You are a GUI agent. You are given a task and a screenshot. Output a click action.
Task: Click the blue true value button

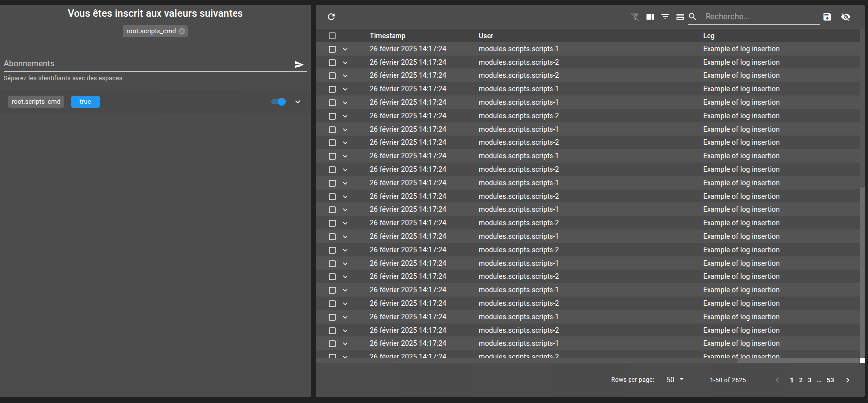point(85,102)
